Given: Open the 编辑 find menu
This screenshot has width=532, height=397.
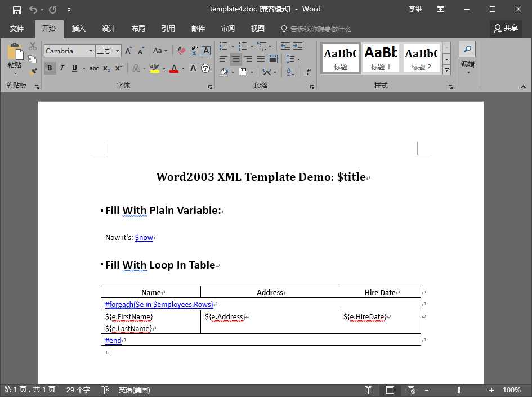Looking at the screenshot, I should [x=467, y=57].
